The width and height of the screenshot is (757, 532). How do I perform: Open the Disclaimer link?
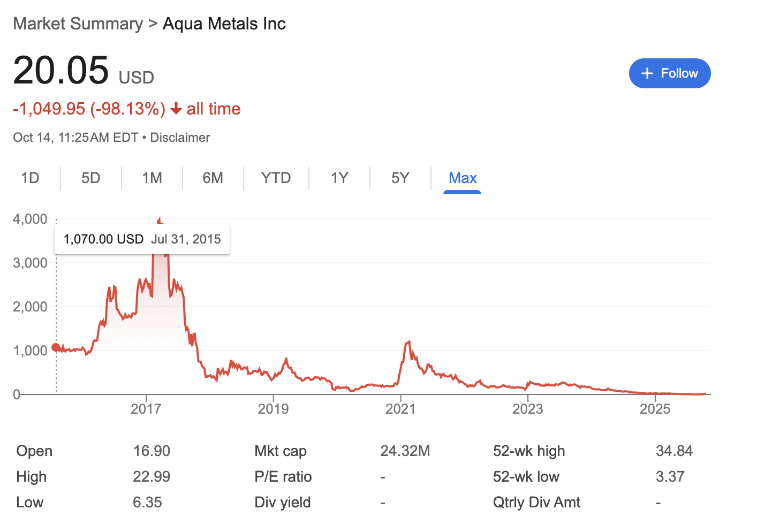pyautogui.click(x=180, y=138)
